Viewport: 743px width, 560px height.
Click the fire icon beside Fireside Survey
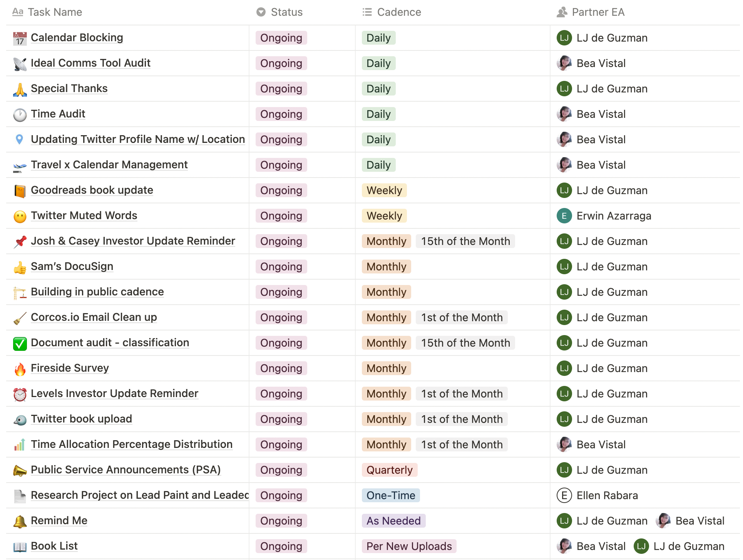[x=20, y=369]
